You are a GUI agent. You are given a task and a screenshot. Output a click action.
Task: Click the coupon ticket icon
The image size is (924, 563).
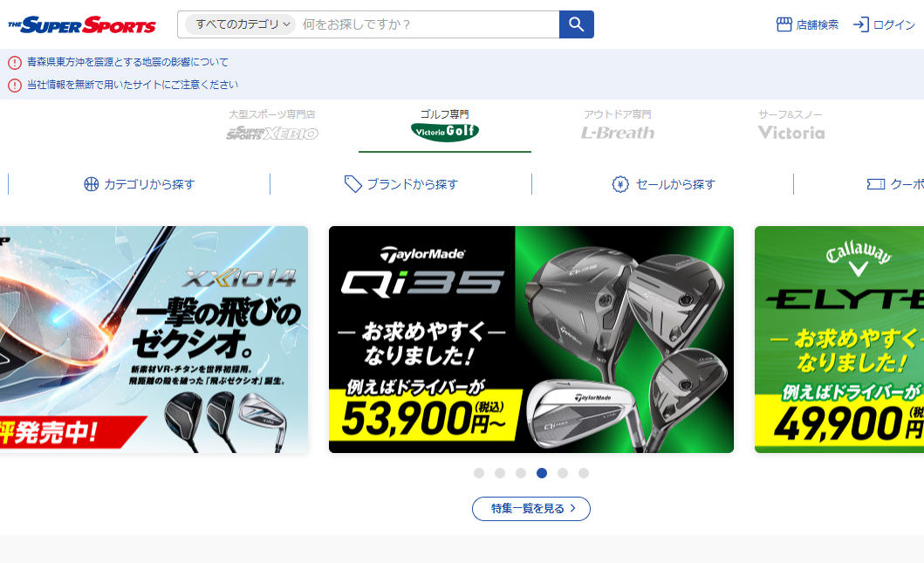[875, 184]
